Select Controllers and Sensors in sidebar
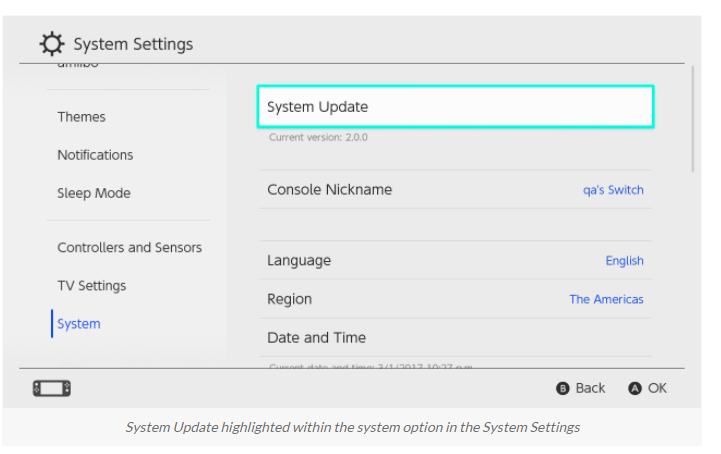721x454 pixels. click(x=130, y=247)
